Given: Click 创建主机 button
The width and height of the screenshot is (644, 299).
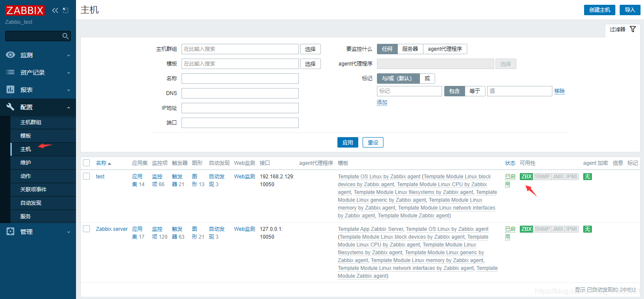Looking at the screenshot, I should 600,10.
